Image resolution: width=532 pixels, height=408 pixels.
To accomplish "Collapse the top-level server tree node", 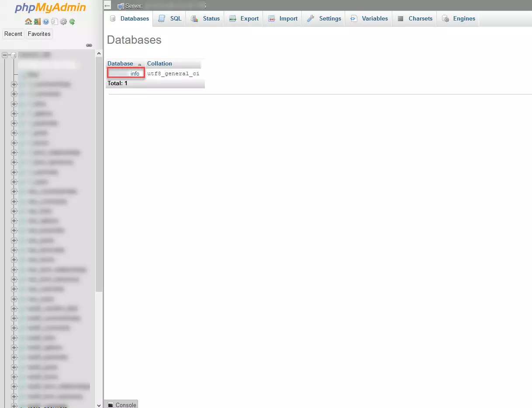I will pos(5,55).
